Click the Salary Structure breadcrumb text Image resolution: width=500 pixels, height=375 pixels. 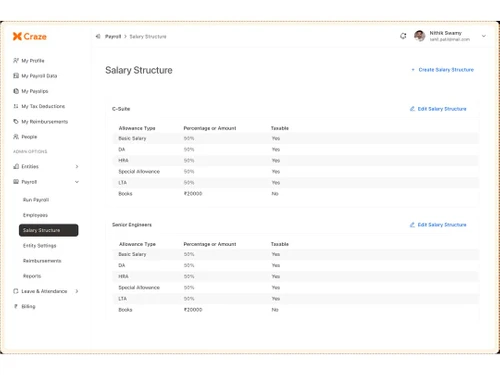148,36
